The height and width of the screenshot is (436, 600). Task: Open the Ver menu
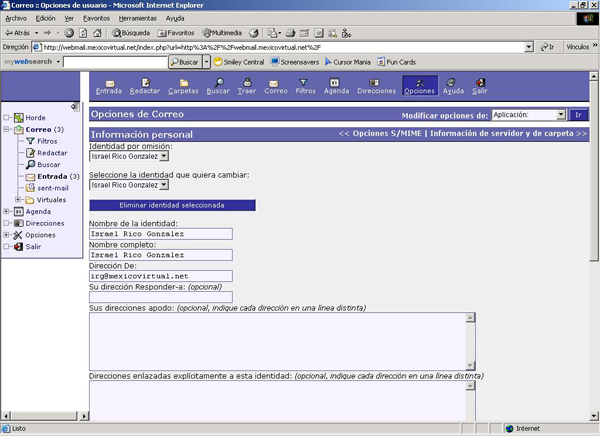click(69, 18)
